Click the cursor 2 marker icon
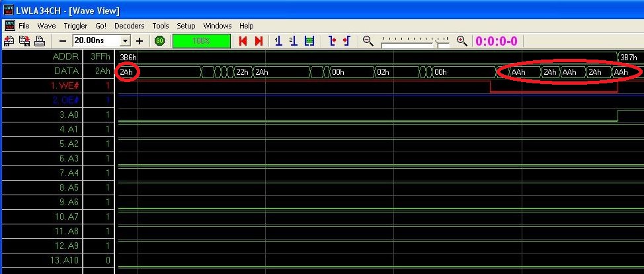The height and width of the screenshot is (274, 644). pyautogui.click(x=294, y=41)
